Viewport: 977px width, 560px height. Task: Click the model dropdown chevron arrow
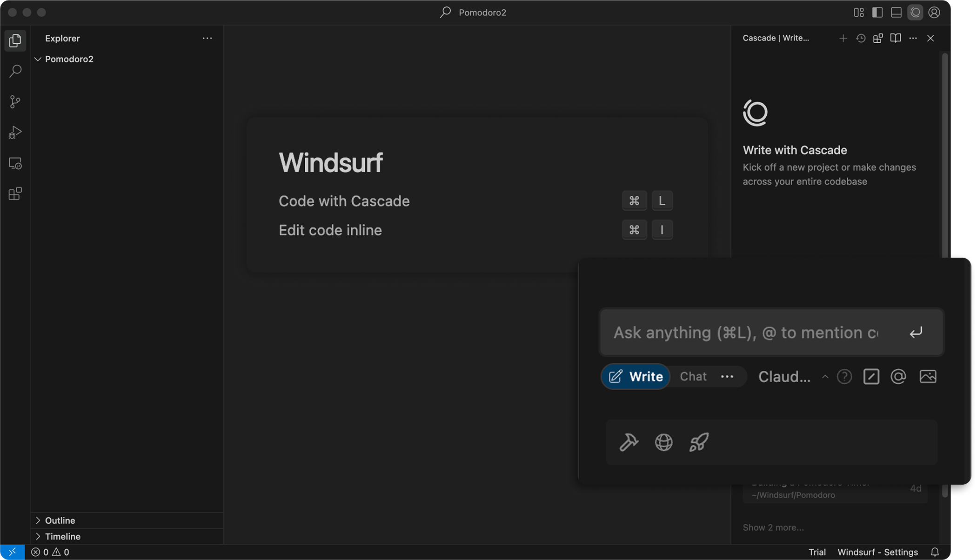825,376
